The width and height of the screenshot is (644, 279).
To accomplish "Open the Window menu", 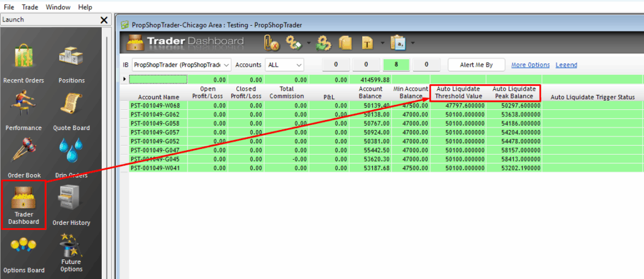I will [x=58, y=7].
